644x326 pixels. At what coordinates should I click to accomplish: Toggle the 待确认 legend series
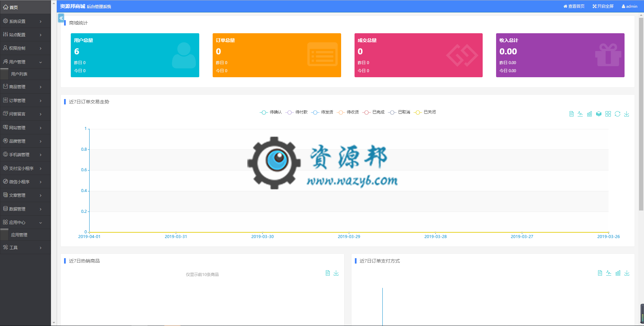coord(271,112)
